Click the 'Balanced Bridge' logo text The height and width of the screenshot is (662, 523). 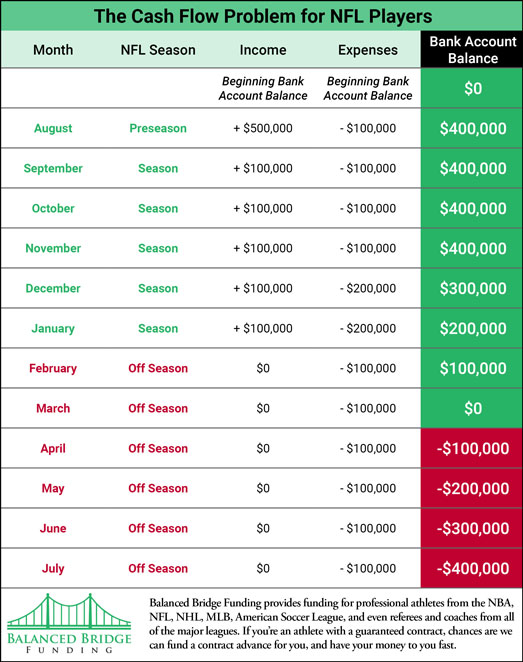click(x=69, y=638)
